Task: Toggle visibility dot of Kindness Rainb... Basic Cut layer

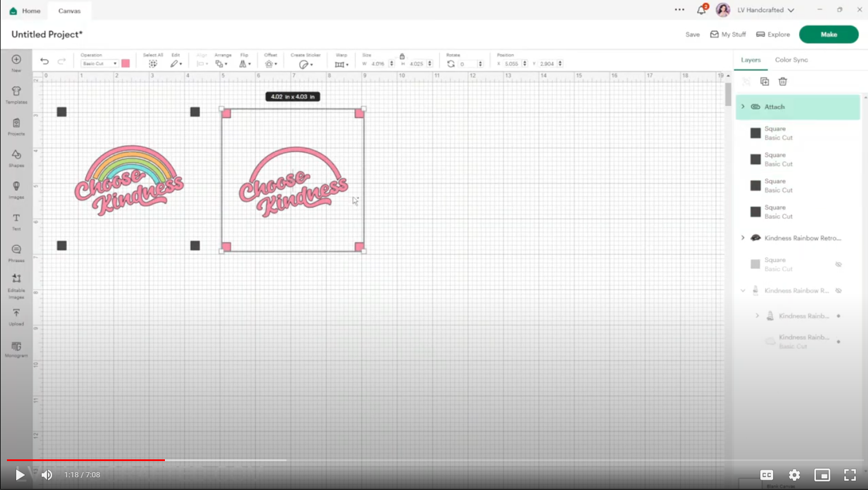Action: coord(838,341)
